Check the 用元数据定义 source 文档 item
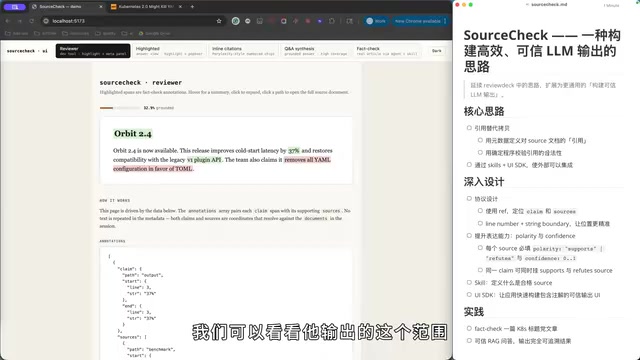 pos(480,140)
